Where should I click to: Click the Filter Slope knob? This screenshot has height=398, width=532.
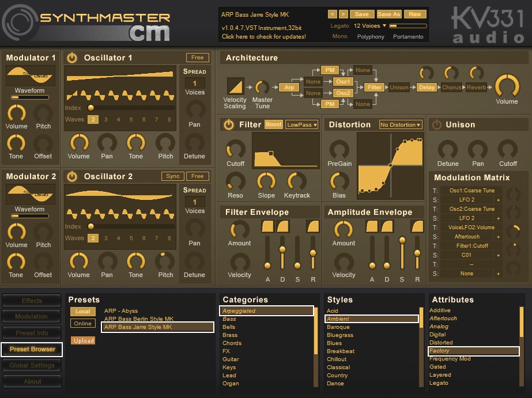(266, 181)
